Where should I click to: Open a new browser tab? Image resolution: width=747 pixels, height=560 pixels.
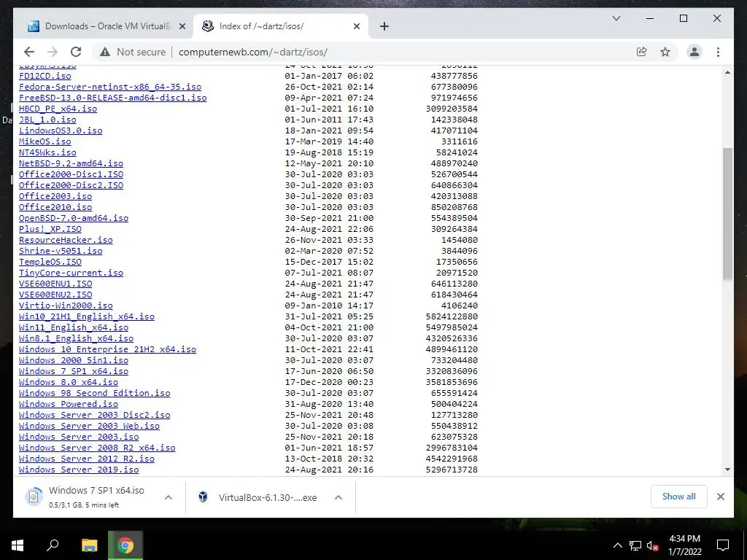tap(384, 26)
